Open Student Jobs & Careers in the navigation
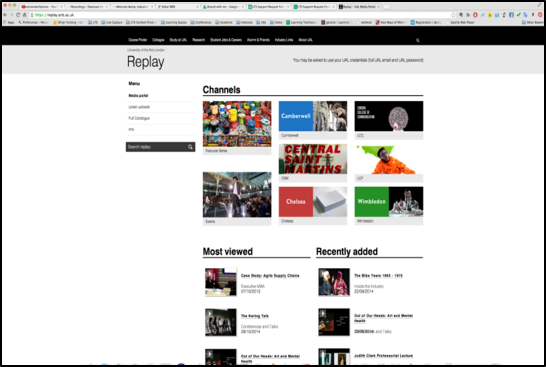The height and width of the screenshot is (367, 546). [x=226, y=40]
